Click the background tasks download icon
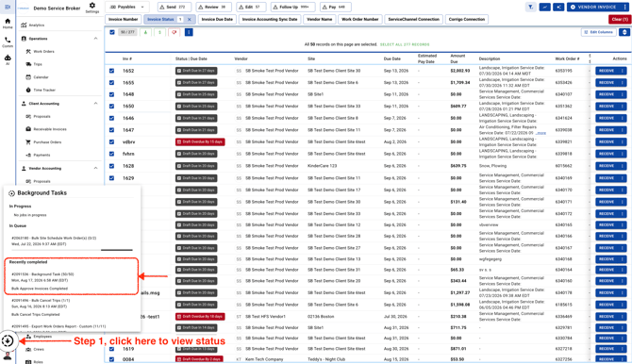 (8, 341)
